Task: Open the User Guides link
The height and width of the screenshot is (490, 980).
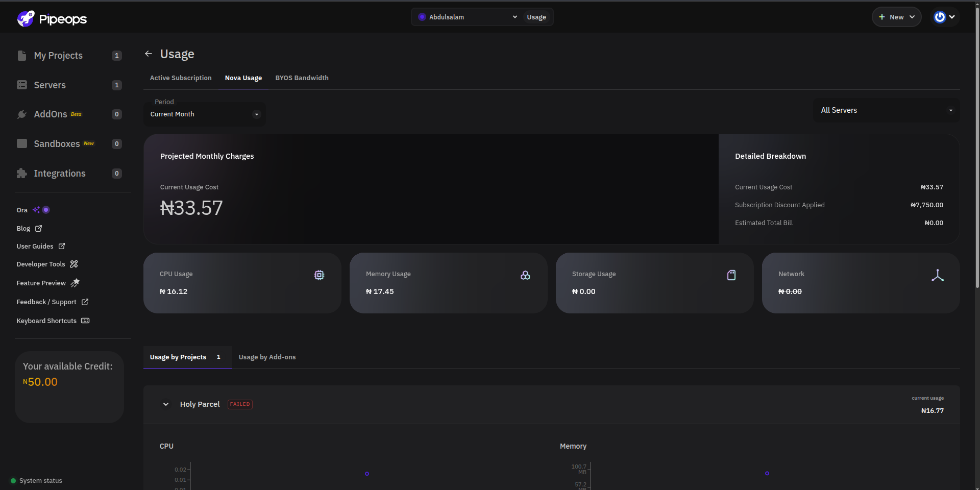Action: (x=41, y=246)
